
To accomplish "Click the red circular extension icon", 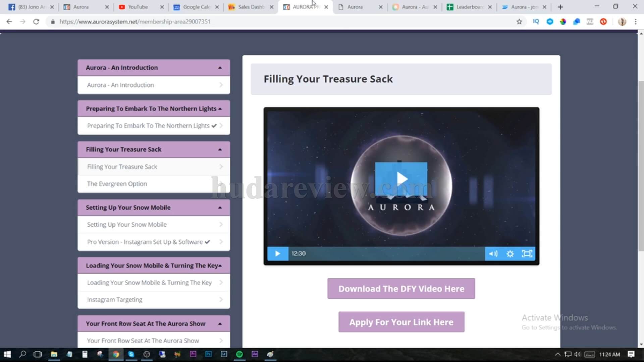I will coord(603,22).
